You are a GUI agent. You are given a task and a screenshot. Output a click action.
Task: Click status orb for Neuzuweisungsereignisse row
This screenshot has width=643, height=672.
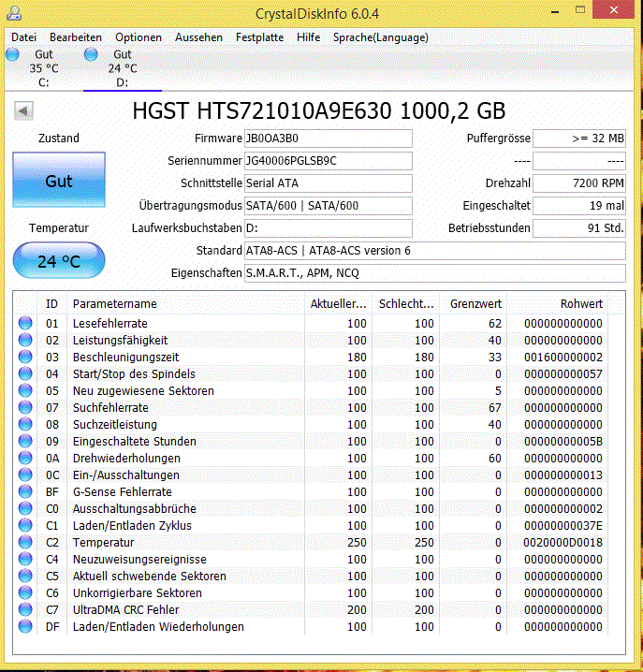click(x=25, y=559)
